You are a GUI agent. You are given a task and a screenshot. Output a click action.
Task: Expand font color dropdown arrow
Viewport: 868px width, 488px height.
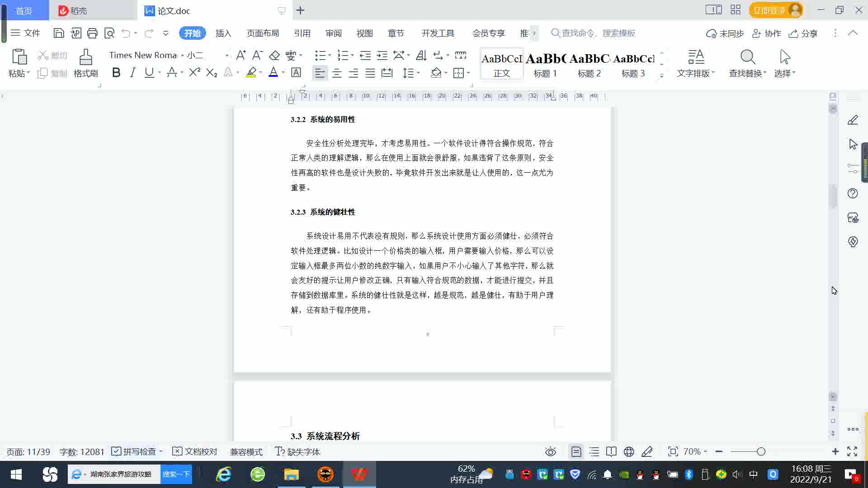[283, 72]
